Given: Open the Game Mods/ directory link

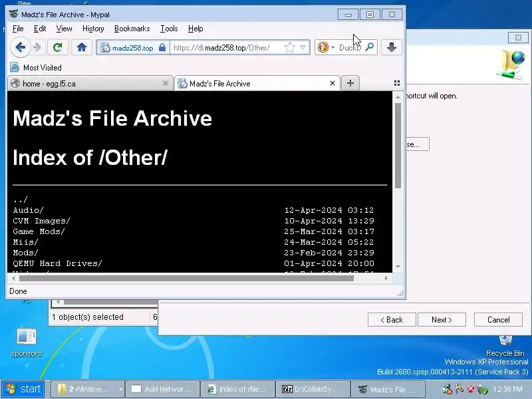Looking at the screenshot, I should [39, 231].
